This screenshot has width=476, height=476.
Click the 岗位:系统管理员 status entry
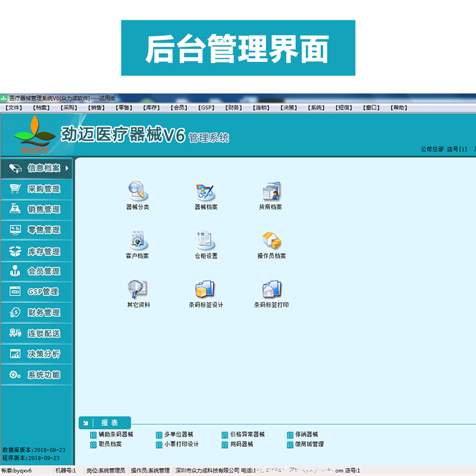(x=106, y=471)
